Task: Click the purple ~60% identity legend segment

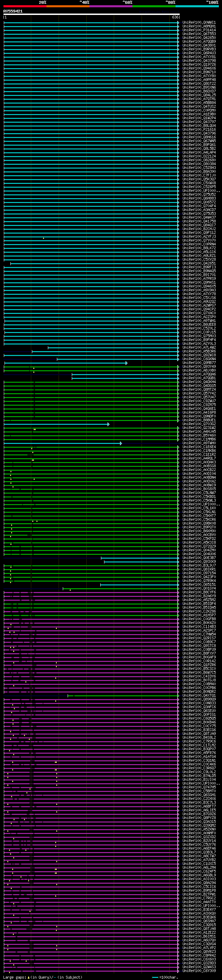Action: (111, 6)
